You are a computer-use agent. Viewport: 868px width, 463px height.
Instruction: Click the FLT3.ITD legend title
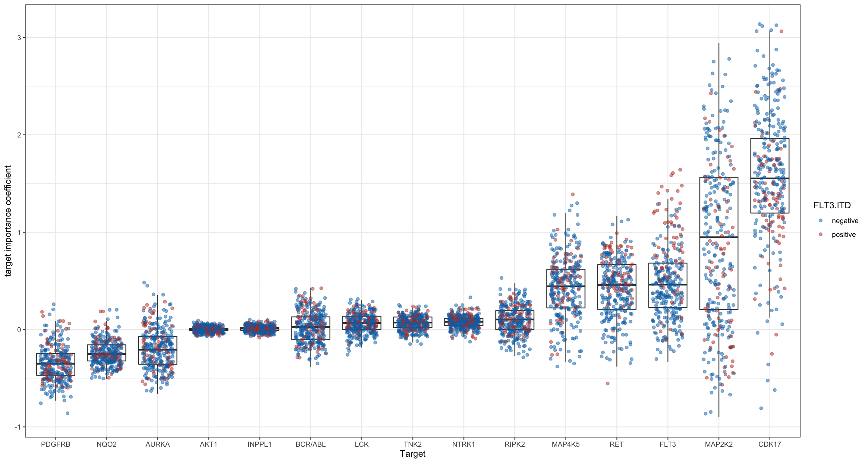point(832,205)
